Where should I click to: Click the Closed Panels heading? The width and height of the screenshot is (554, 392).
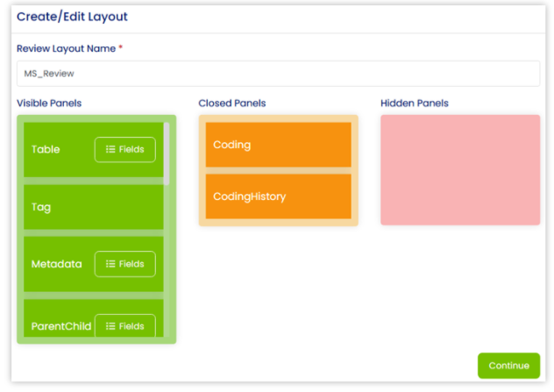[231, 103]
